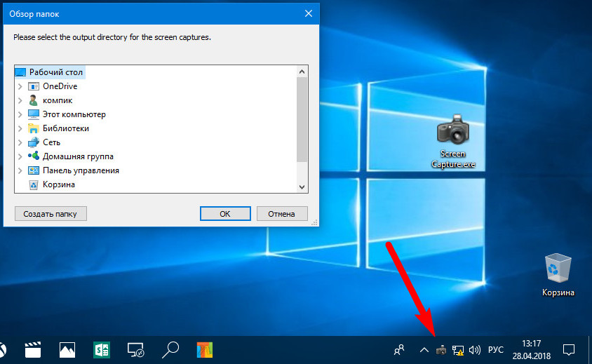The width and height of the screenshot is (592, 364).
Task: Select Домашняя группа item
Action: tap(78, 156)
